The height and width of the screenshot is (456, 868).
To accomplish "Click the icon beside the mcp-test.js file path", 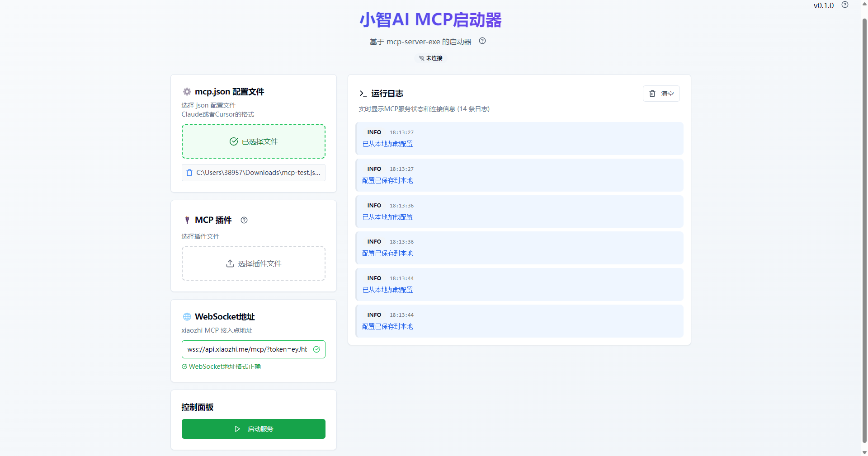I will [189, 173].
